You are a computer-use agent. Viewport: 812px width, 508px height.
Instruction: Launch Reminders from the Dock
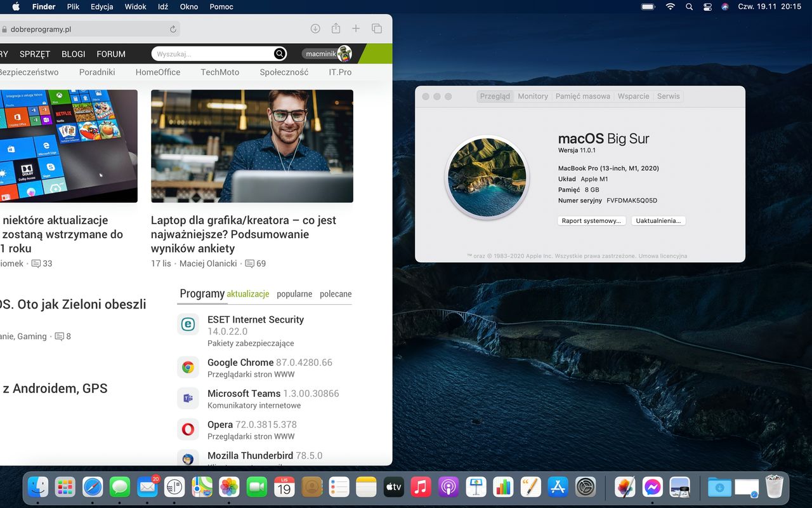coord(339,487)
